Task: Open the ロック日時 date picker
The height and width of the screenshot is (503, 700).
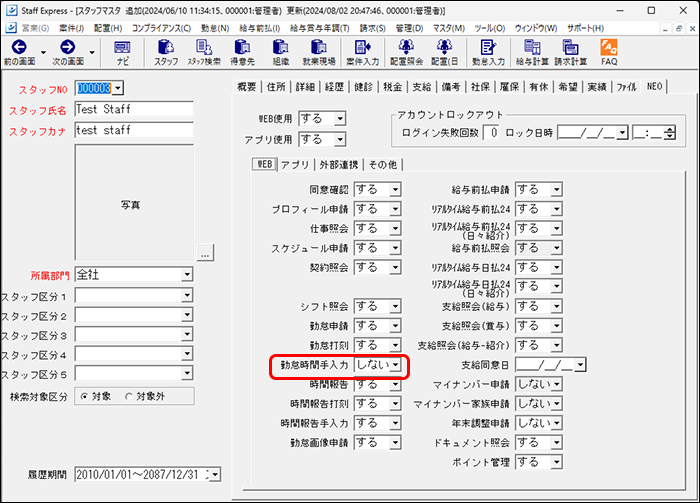Action: 622,133
